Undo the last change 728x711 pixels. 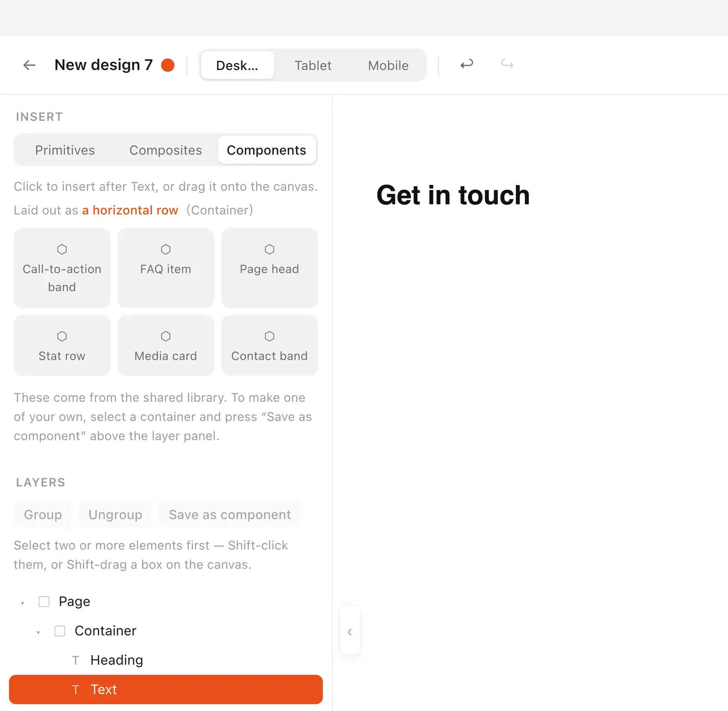(x=467, y=65)
